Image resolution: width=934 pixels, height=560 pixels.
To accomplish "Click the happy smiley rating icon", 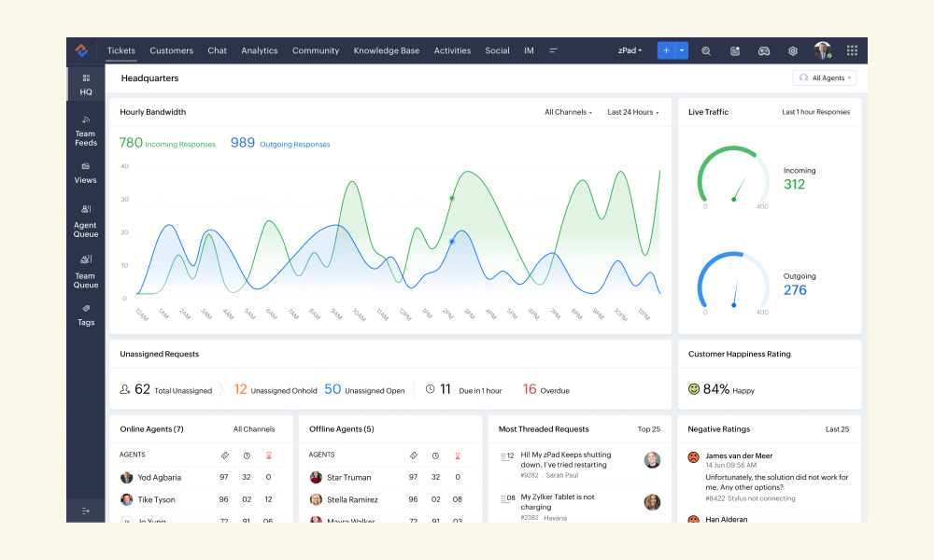I will [x=694, y=389].
